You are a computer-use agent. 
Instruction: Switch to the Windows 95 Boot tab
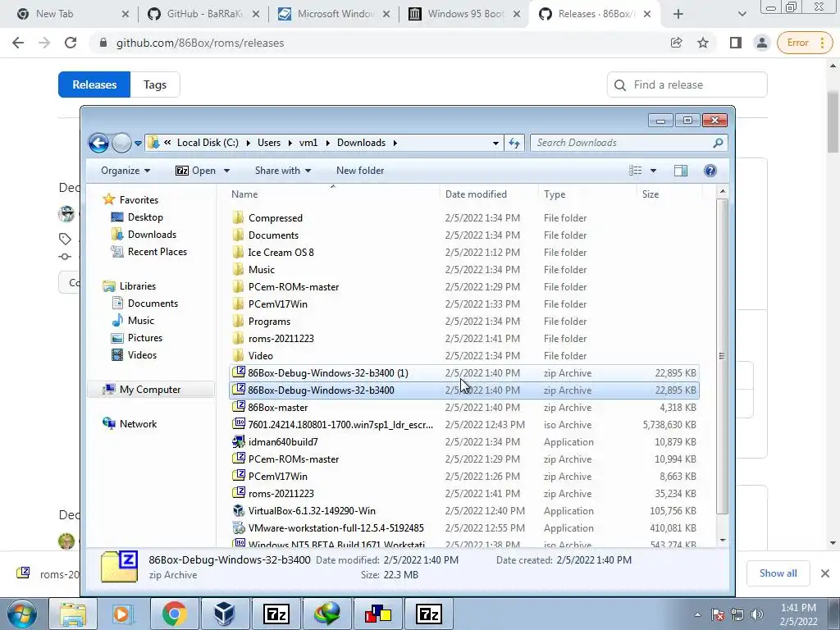[x=465, y=14]
